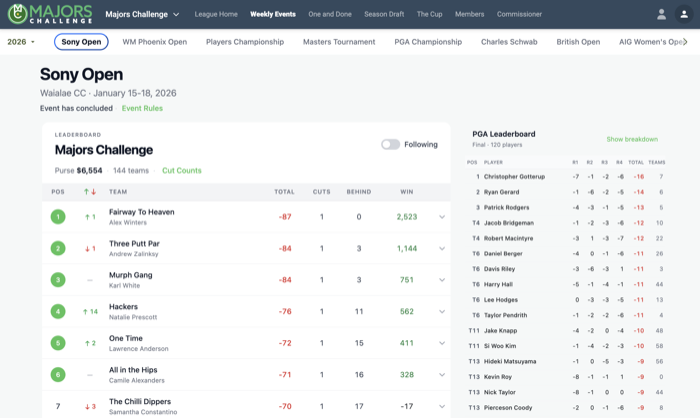The height and width of the screenshot is (418, 700).
Task: Switch to PGA Championship tab
Action: tap(428, 42)
